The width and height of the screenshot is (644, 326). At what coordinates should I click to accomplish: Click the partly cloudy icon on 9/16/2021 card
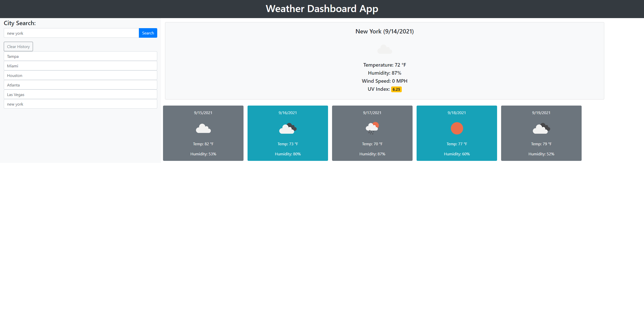pos(288,128)
